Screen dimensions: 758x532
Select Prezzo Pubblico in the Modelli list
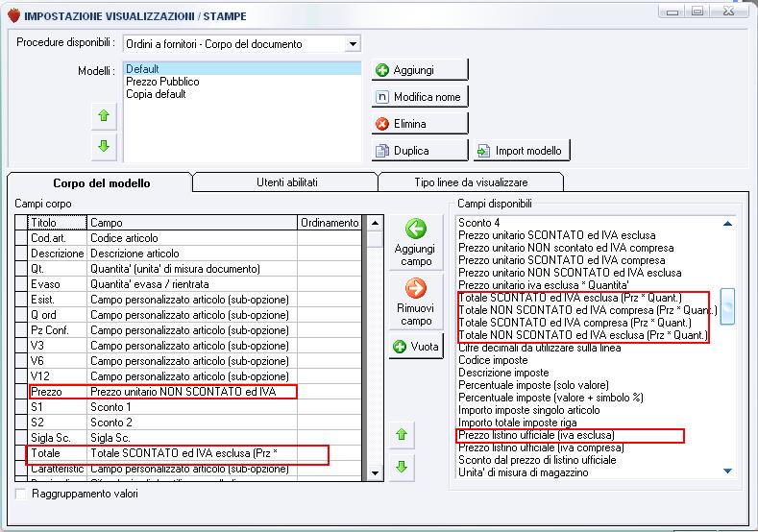click(x=162, y=82)
